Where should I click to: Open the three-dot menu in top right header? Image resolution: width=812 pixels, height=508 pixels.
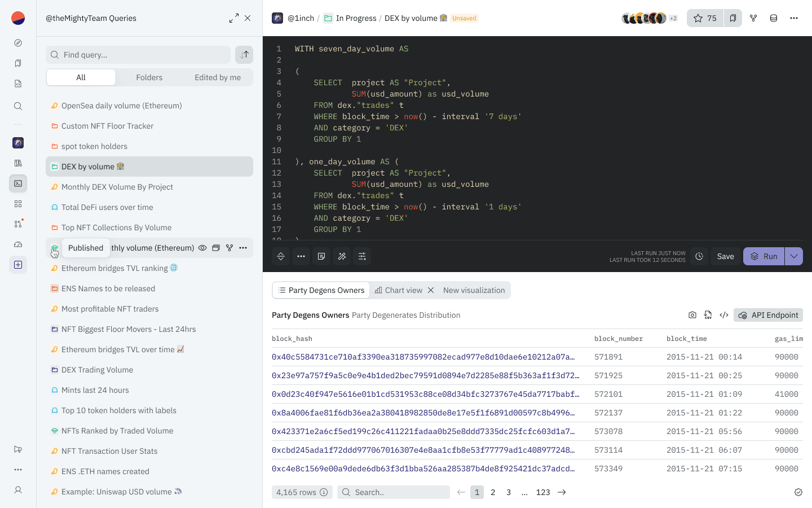click(x=794, y=18)
